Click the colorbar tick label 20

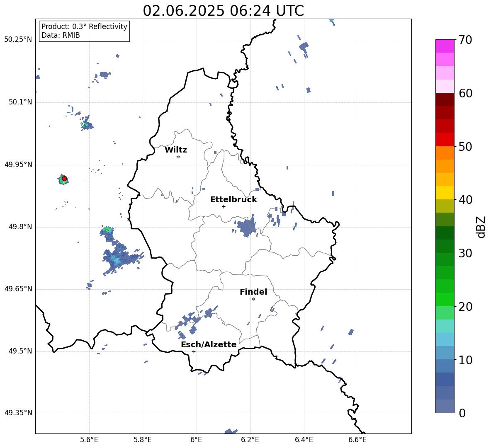465,307
